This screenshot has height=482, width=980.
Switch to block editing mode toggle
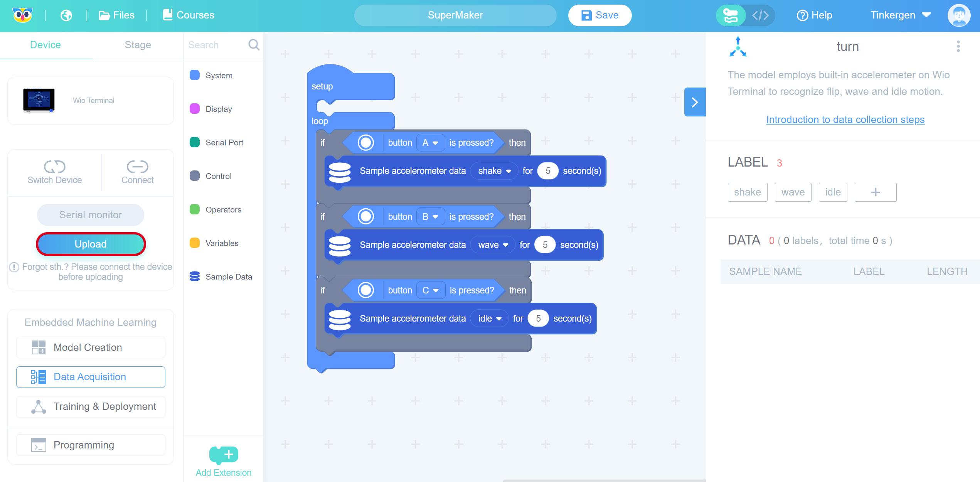731,15
